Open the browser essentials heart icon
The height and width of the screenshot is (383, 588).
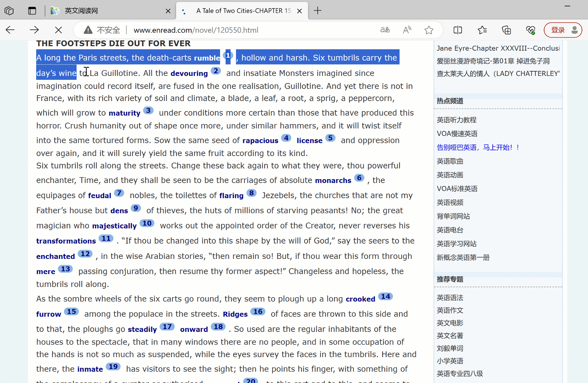(x=530, y=30)
